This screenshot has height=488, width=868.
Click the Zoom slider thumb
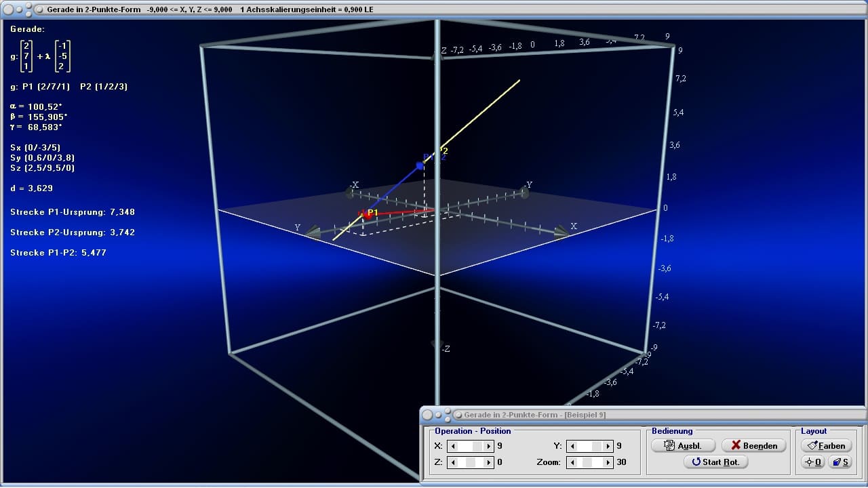pos(587,462)
